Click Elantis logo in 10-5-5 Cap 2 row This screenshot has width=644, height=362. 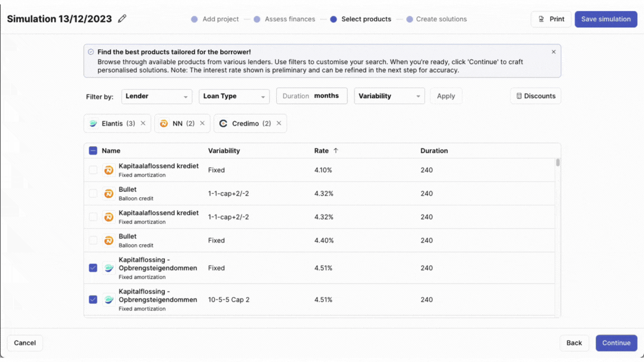[108, 299]
